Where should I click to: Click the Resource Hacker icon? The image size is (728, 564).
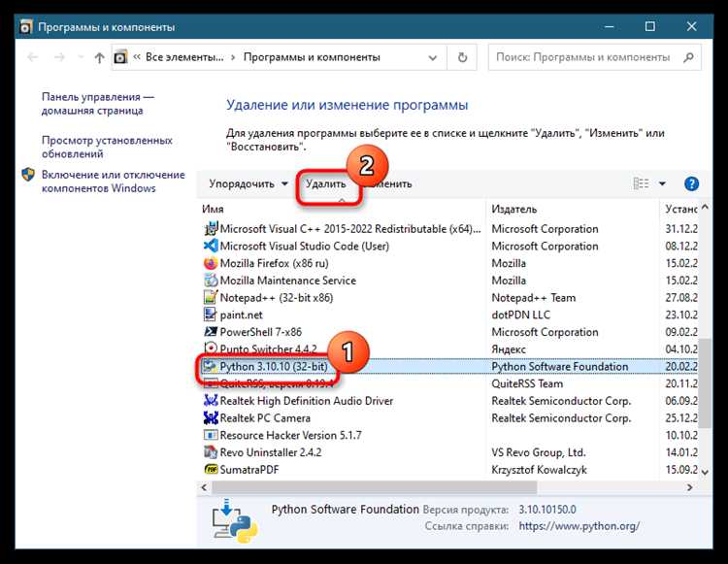(x=211, y=435)
